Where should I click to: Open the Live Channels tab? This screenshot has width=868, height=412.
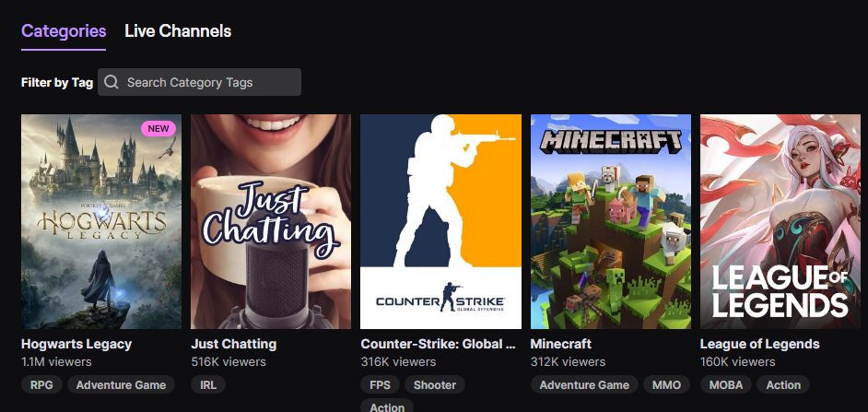(178, 31)
